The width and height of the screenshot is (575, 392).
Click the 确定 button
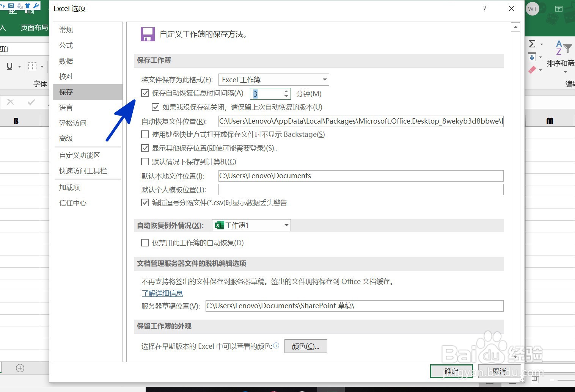451,371
